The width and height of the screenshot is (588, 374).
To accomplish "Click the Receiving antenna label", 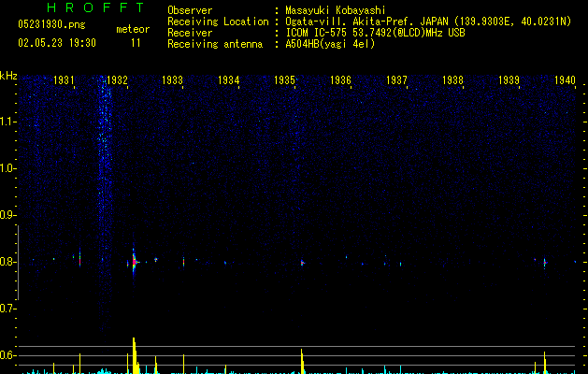I will point(215,44).
